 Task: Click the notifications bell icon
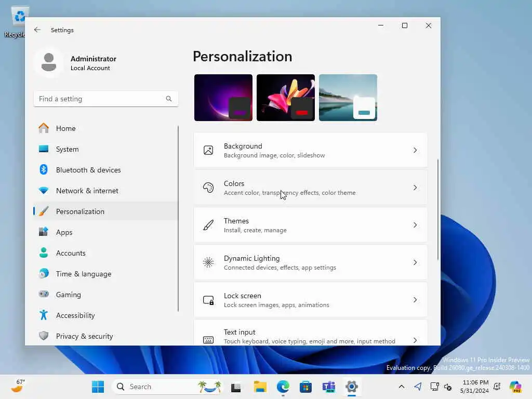(497, 387)
